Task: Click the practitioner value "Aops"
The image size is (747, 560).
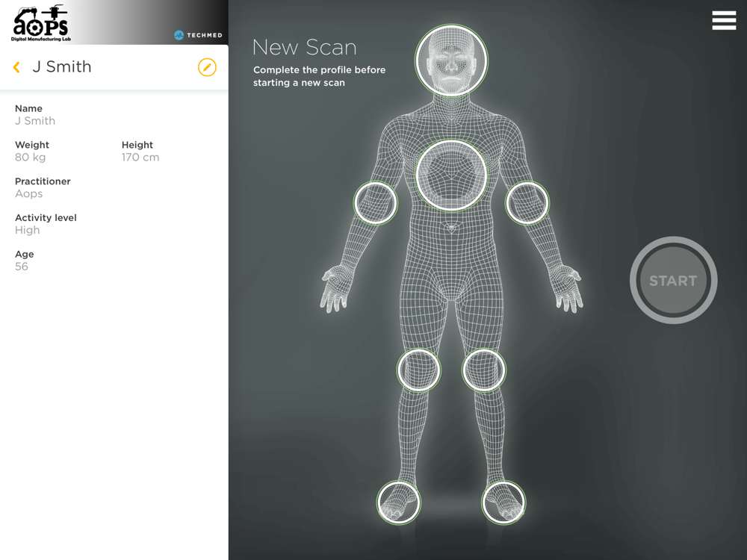Action: click(x=28, y=194)
